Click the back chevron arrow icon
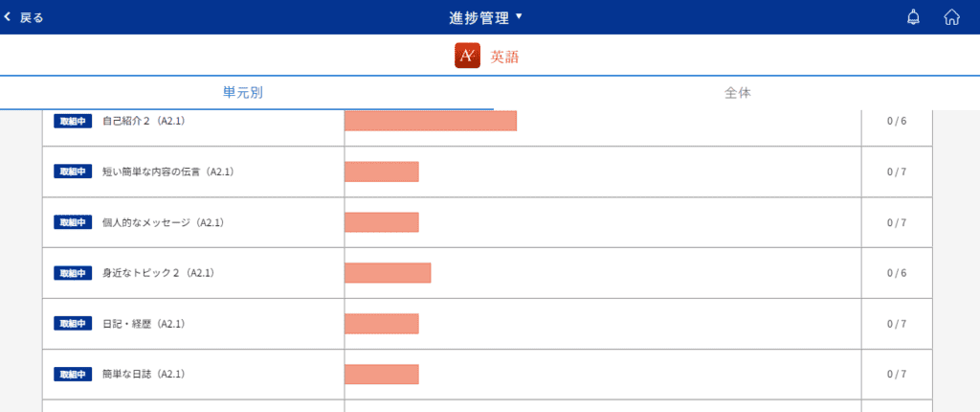The height and width of the screenshot is (412, 980). click(x=8, y=17)
